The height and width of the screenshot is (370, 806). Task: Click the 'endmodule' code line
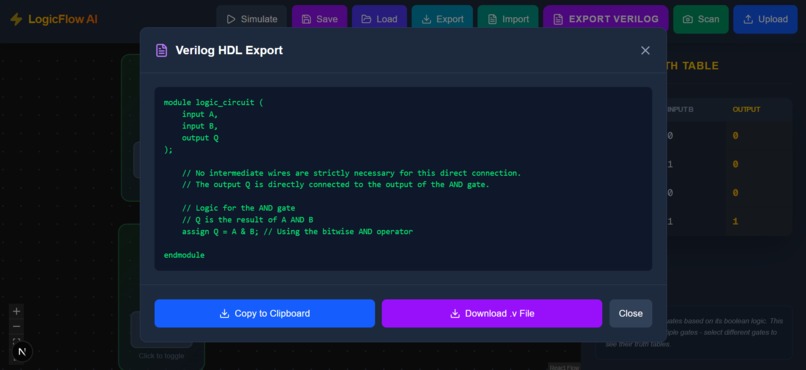point(184,255)
